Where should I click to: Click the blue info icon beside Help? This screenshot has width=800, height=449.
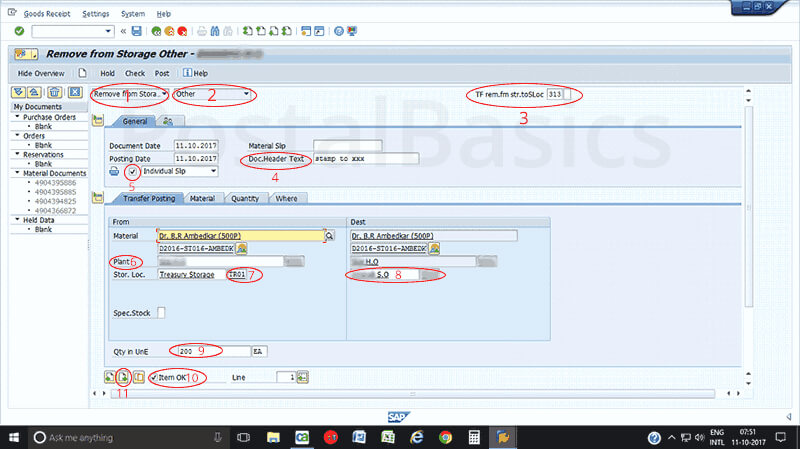click(186, 73)
